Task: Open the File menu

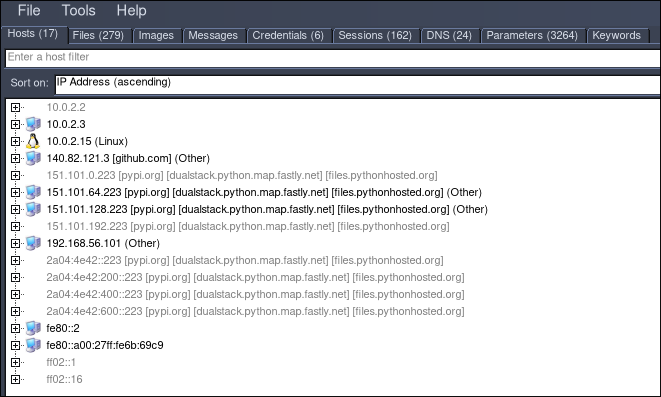Action: 29,11
